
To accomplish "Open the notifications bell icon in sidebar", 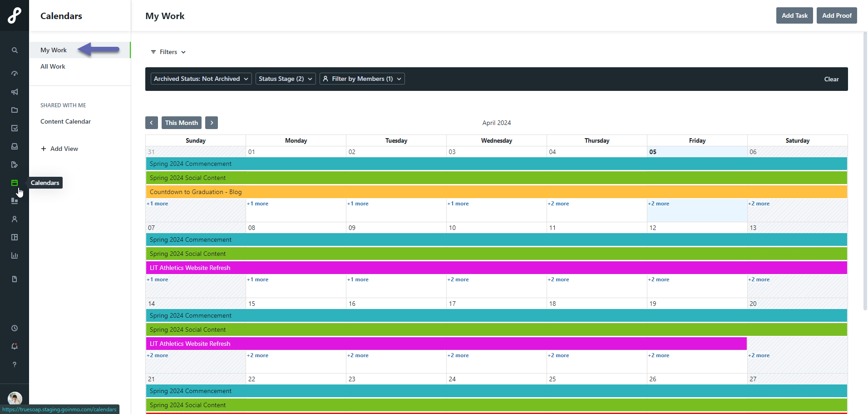I will (x=15, y=346).
